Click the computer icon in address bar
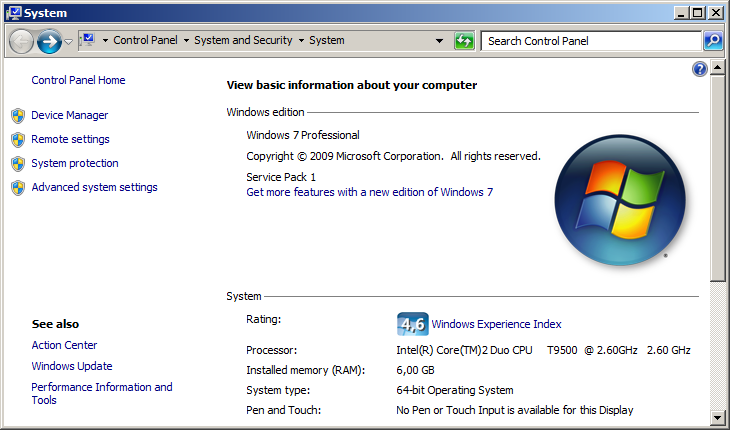 point(88,40)
